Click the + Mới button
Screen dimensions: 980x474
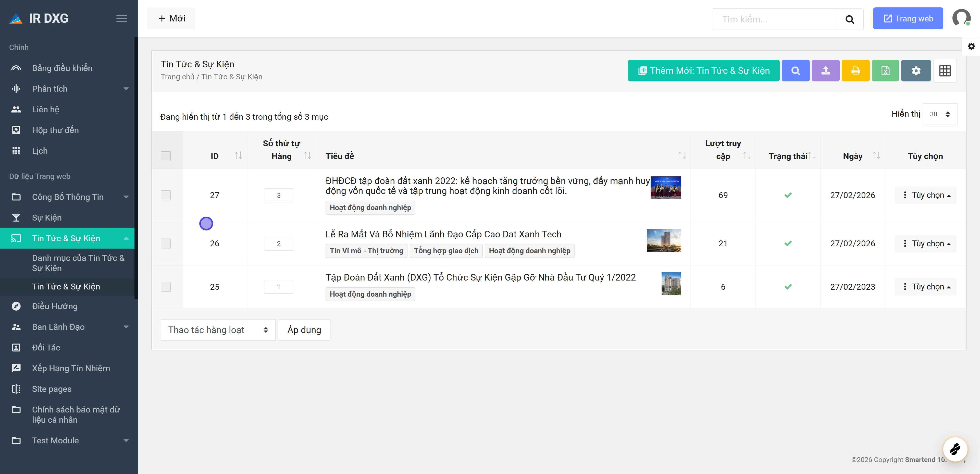pos(171,18)
